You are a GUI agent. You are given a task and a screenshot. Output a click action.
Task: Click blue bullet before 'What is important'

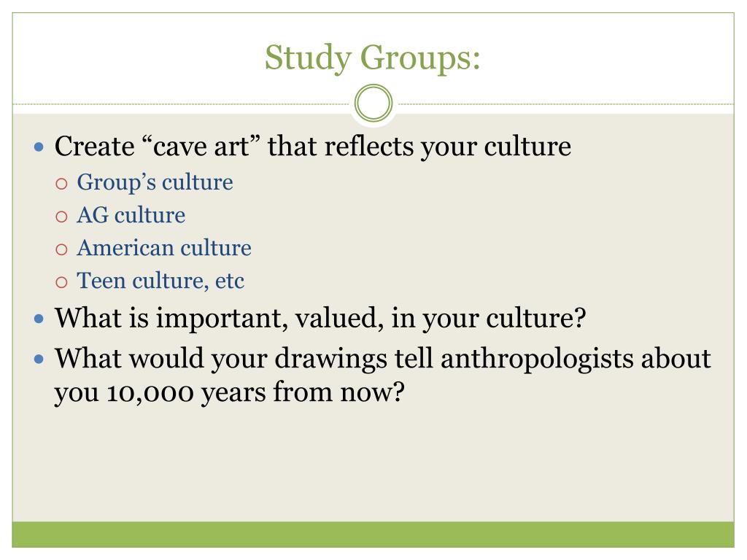click(x=39, y=318)
